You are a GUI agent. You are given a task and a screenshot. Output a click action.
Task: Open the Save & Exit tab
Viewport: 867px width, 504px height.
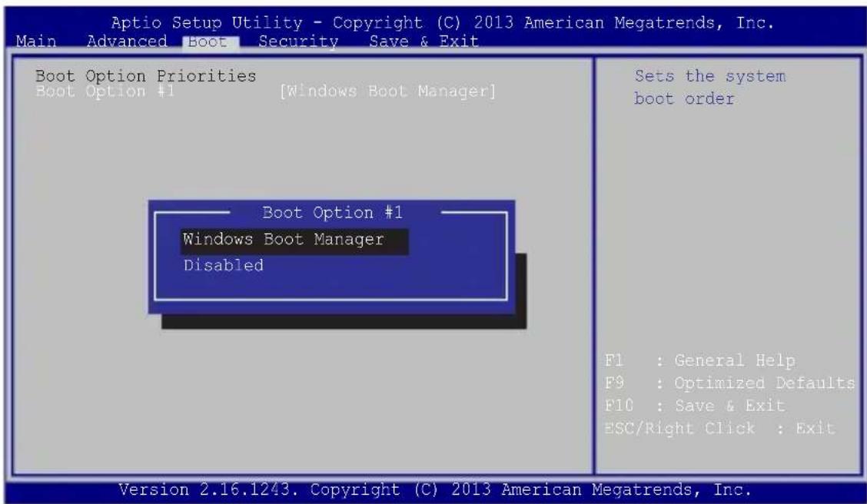(x=424, y=41)
